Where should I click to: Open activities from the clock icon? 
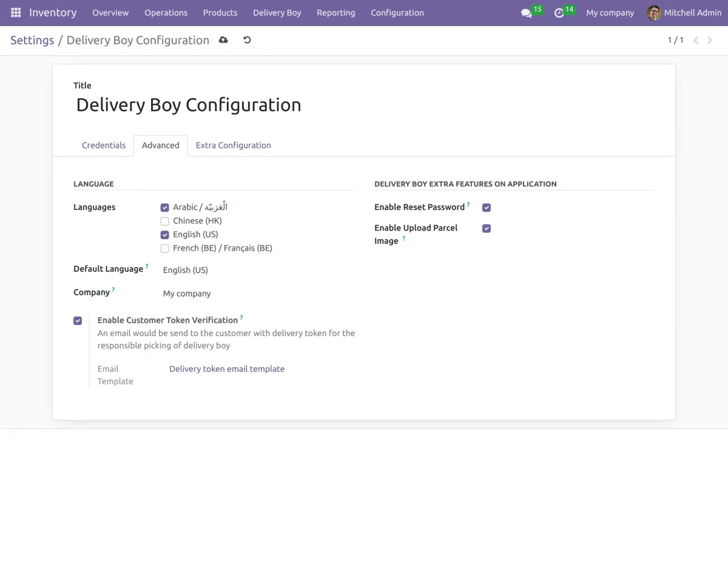point(559,13)
